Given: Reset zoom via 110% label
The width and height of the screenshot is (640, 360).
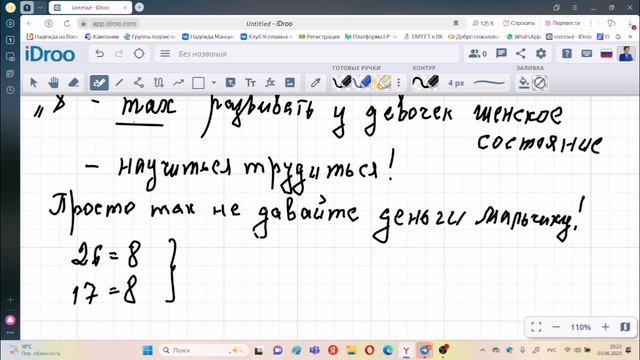Looking at the screenshot, I should (x=580, y=327).
